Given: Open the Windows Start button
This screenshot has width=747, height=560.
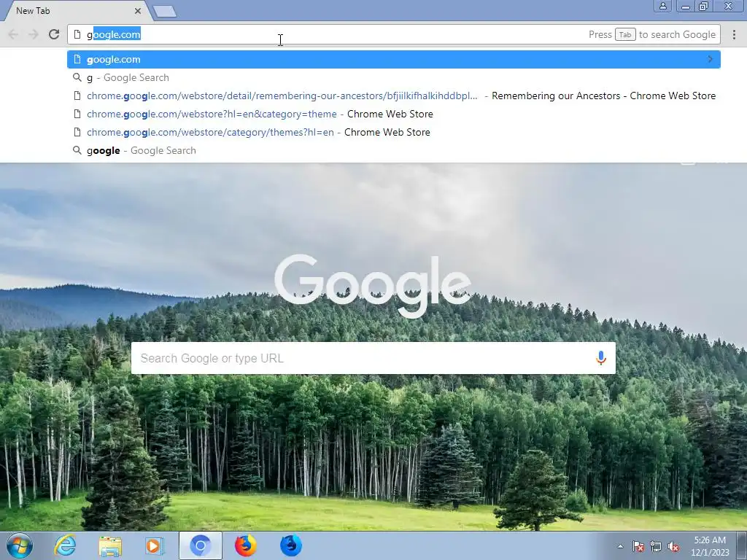Looking at the screenshot, I should (20, 545).
